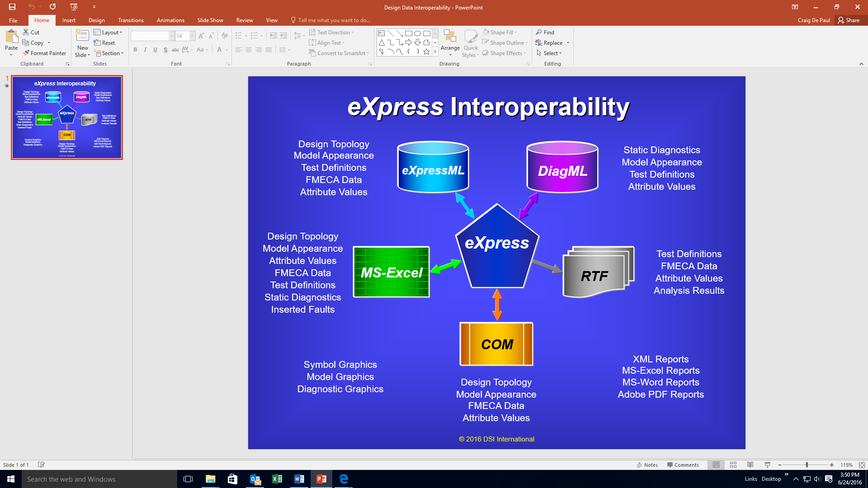Click the Share button
This screenshot has height=488, width=868.
849,20
